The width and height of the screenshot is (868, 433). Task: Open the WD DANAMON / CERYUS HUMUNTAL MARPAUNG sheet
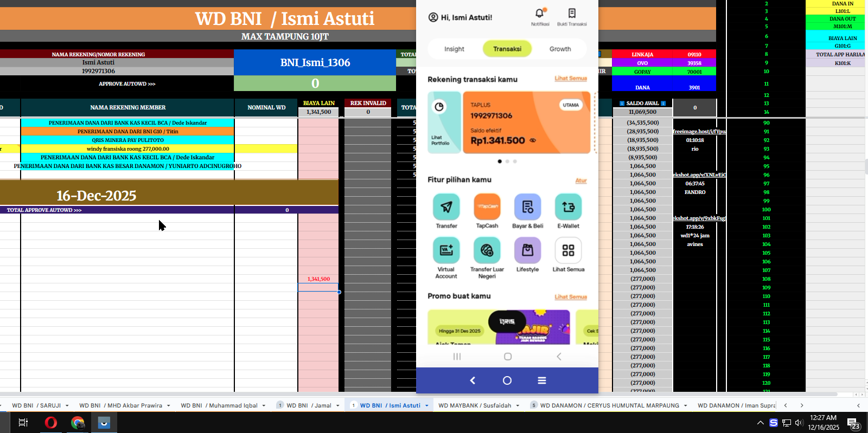(610, 405)
